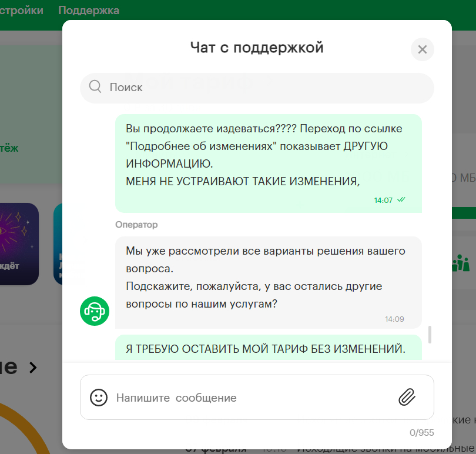The height and width of the screenshot is (454, 476).
Task: Click the chevron arrow in background page
Action: 33,368
